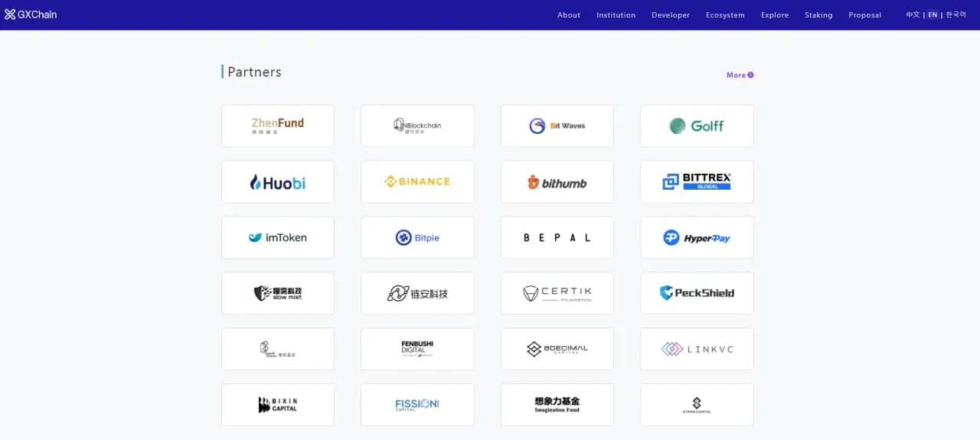Open the Fenbushi Digital logo card
The height and width of the screenshot is (440, 980).
point(417,349)
